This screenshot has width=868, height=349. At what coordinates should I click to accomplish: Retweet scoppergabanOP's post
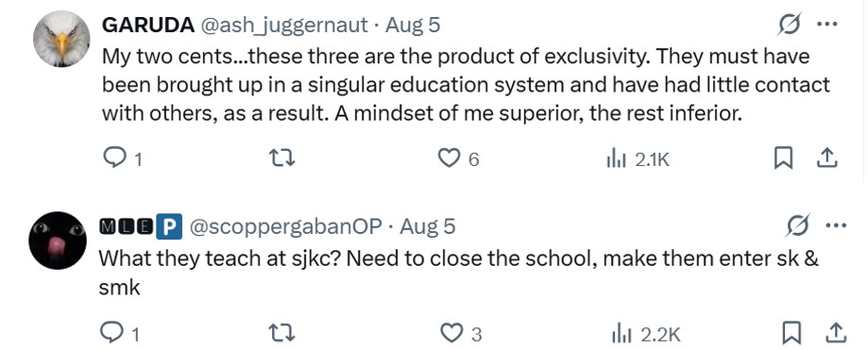coord(282,333)
